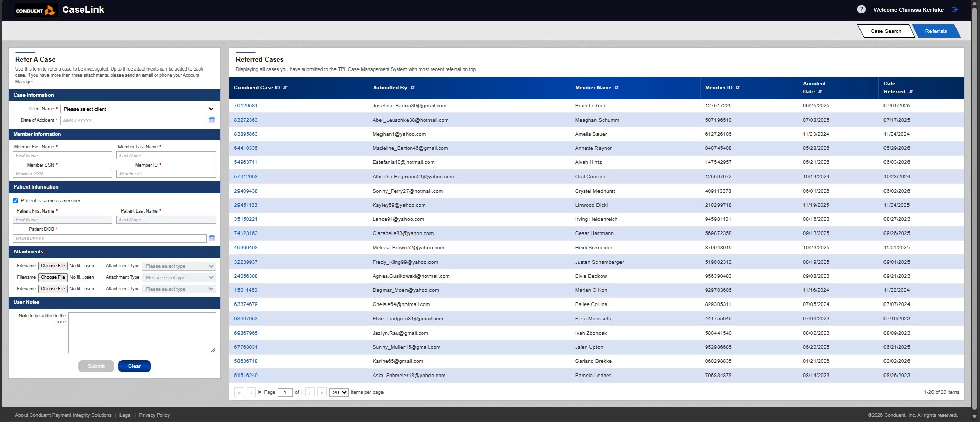
Task: Open case ID 51516249 link
Action: click(246, 376)
